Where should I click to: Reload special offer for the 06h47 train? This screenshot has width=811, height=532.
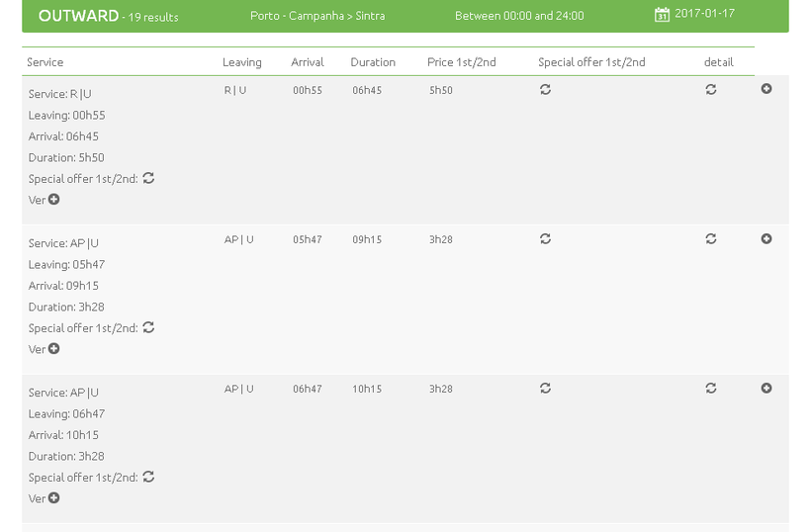click(710, 389)
